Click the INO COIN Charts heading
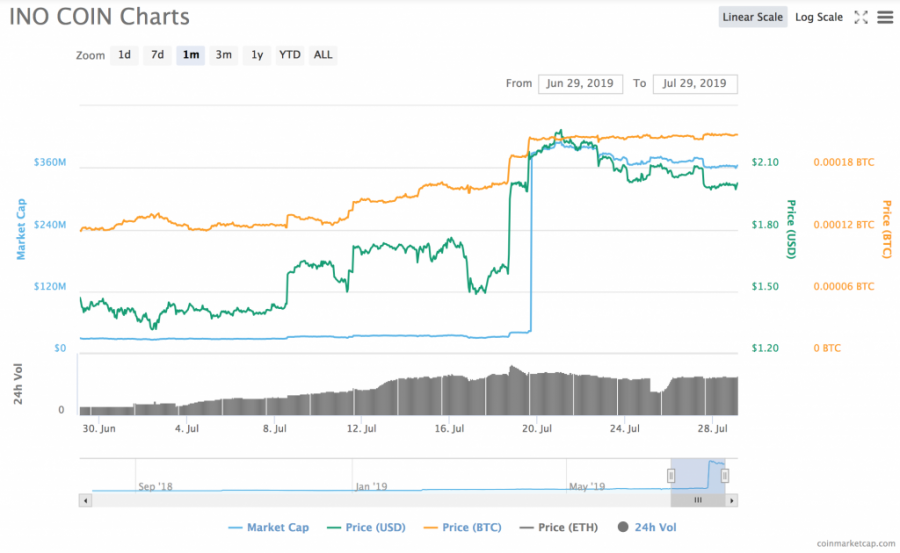Screen dimensions: 900x553 99,17
